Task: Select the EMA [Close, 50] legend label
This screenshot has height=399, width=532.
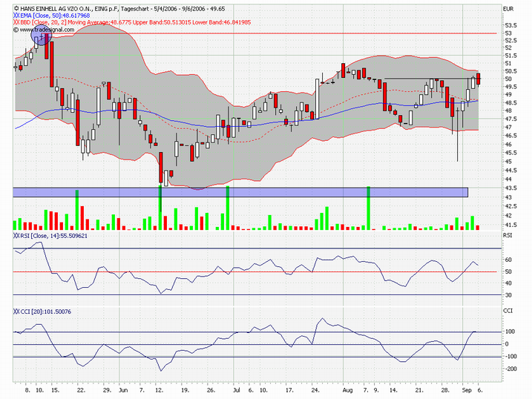Action: 45,15
